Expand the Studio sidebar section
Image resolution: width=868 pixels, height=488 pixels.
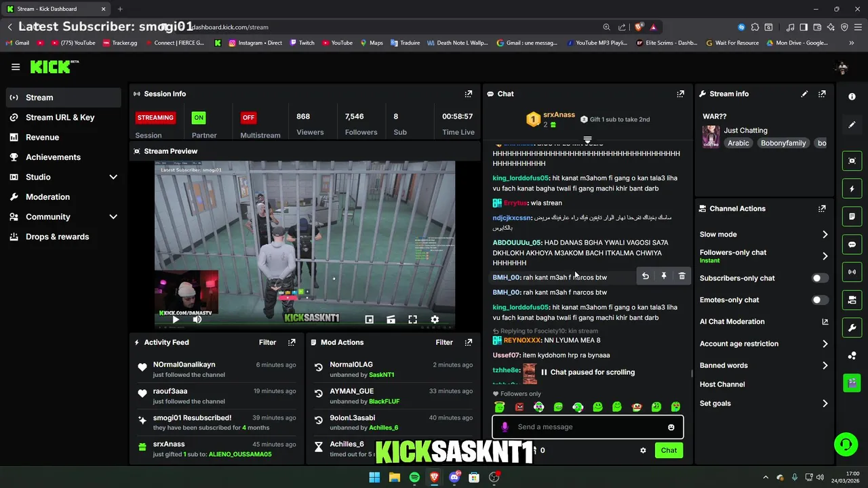(113, 177)
